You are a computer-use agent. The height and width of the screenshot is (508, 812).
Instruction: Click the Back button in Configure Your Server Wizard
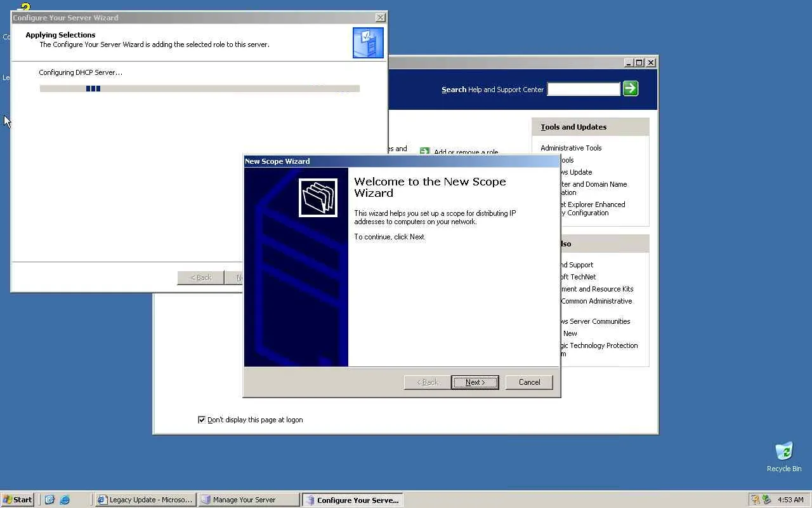[x=201, y=277]
